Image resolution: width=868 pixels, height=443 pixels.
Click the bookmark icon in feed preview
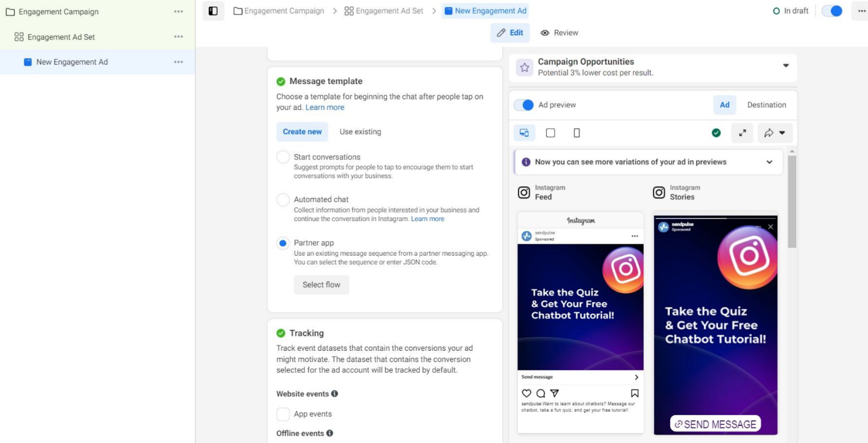(x=635, y=393)
